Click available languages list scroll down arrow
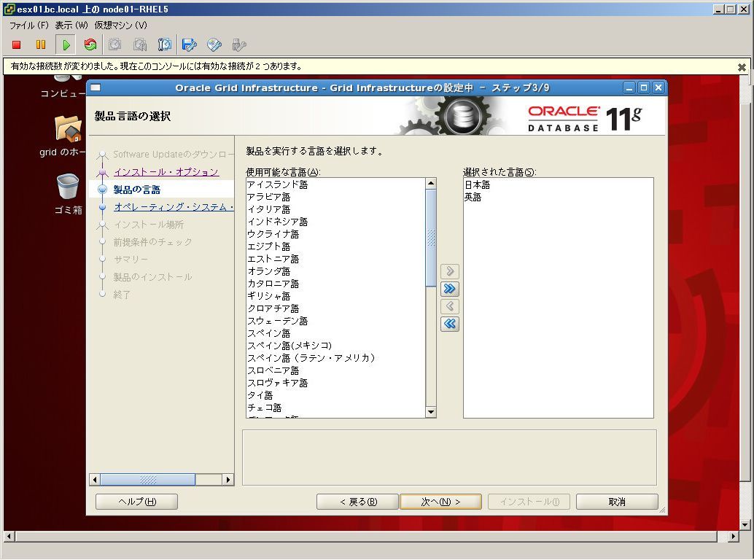This screenshot has height=560, width=754. [x=431, y=412]
